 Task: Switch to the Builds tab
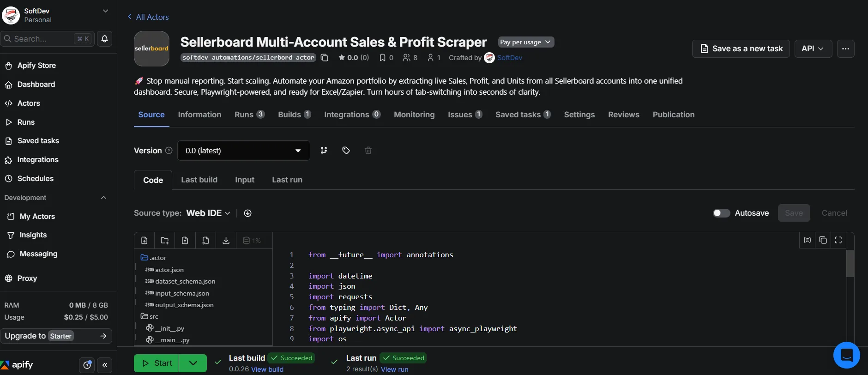click(295, 115)
